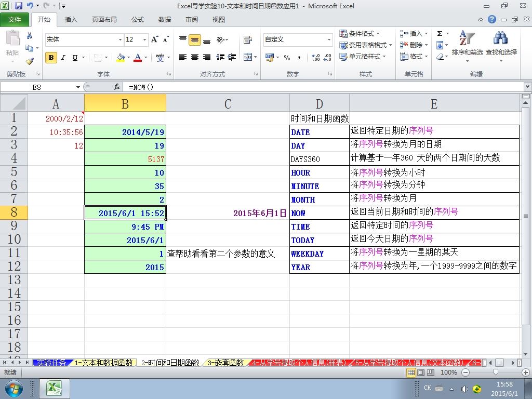532x399 pixels.
Task: Decrease decimal places icon
Action: click(327, 58)
